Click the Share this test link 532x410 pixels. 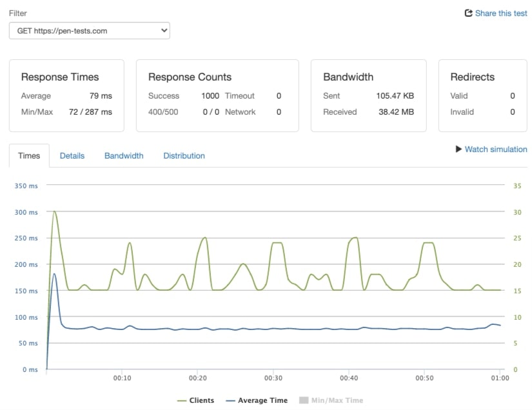point(501,14)
